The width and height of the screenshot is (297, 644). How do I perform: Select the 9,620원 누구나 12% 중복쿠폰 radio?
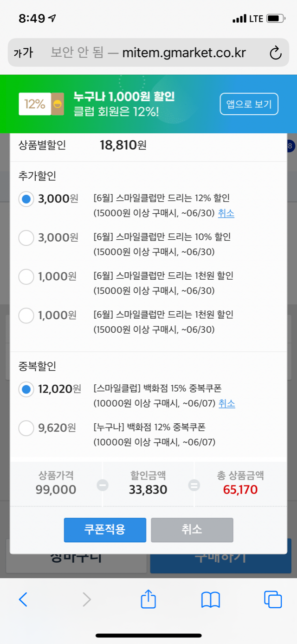click(x=26, y=428)
